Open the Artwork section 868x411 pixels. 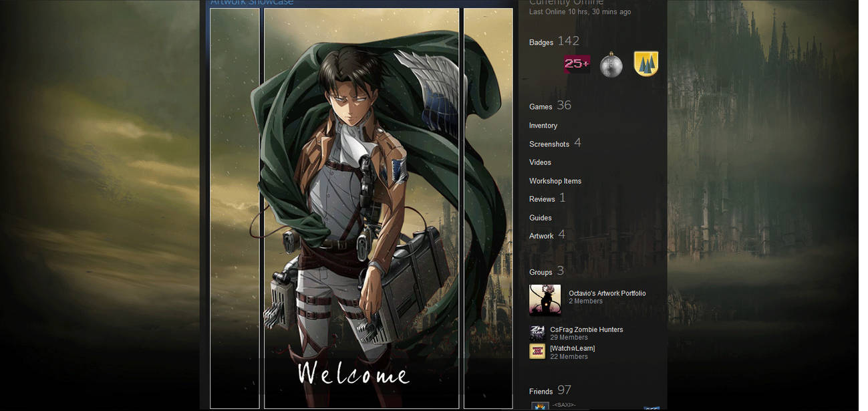click(541, 236)
